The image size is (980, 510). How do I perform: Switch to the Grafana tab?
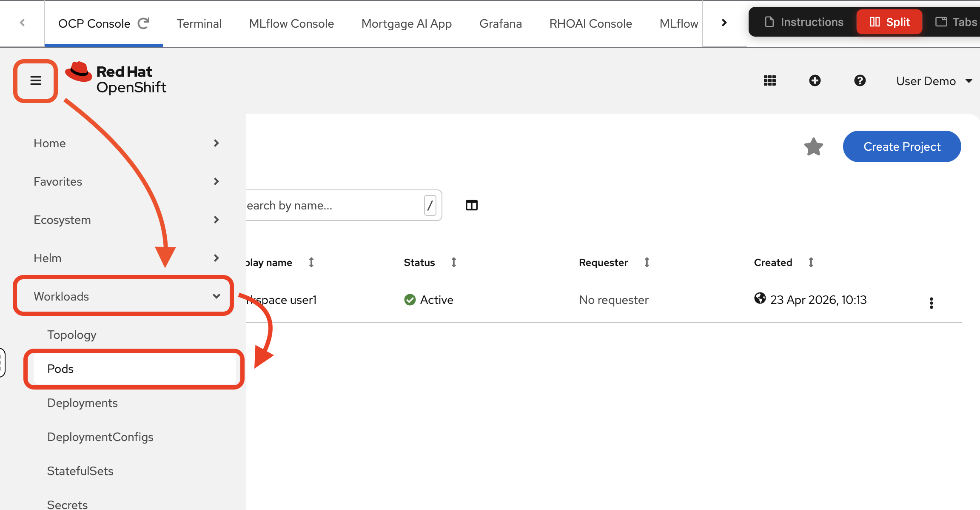tap(501, 23)
